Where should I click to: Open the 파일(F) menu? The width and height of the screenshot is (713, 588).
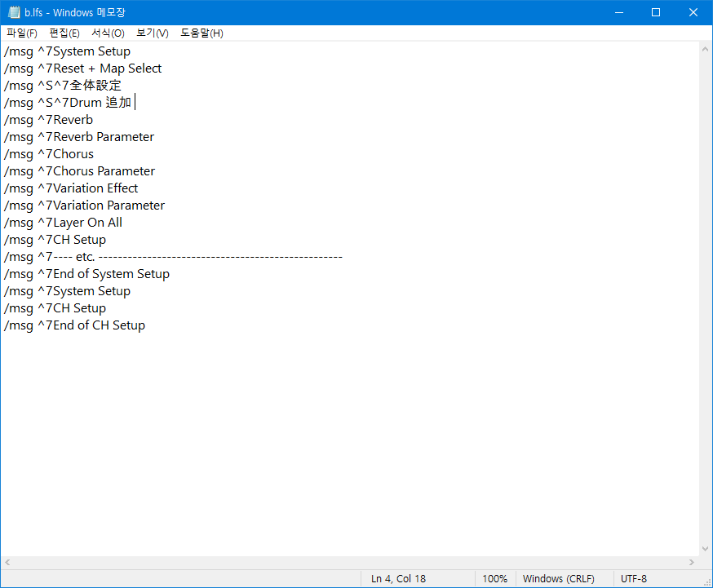22,33
